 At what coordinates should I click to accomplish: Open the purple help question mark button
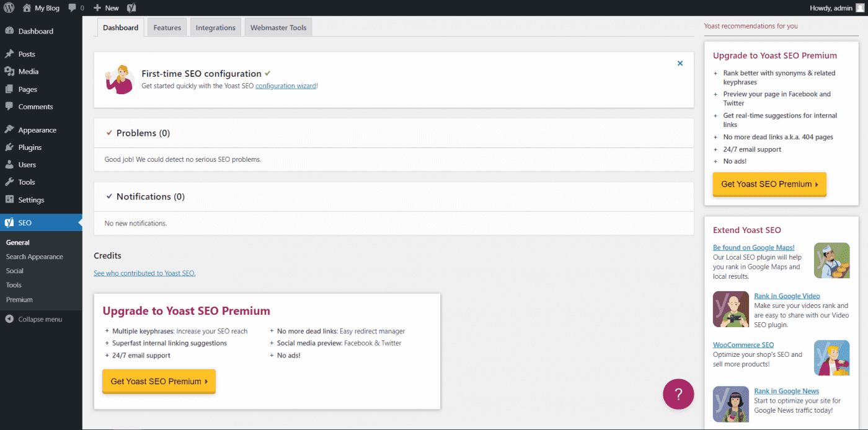click(x=678, y=394)
